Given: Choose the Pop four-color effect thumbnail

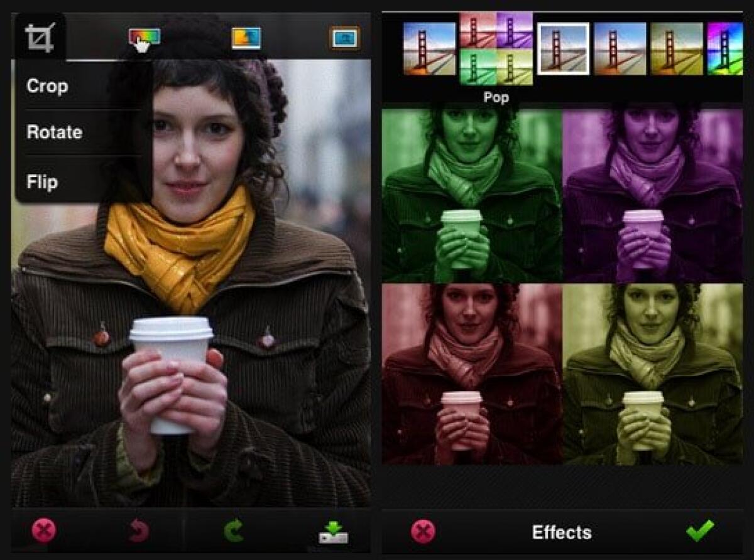Looking at the screenshot, I should click(496, 48).
